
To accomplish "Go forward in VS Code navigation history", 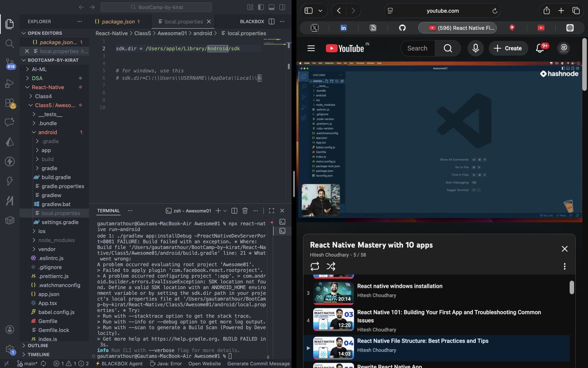I will point(92,7).
